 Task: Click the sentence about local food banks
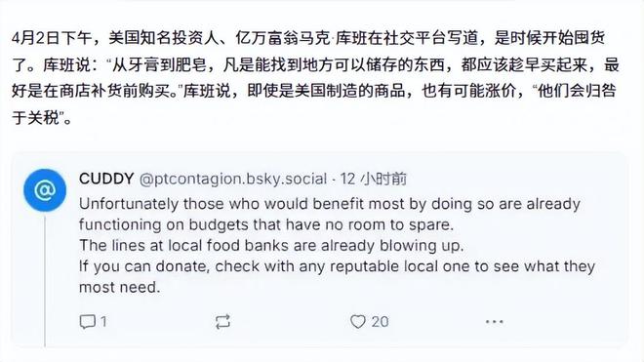coord(271,245)
